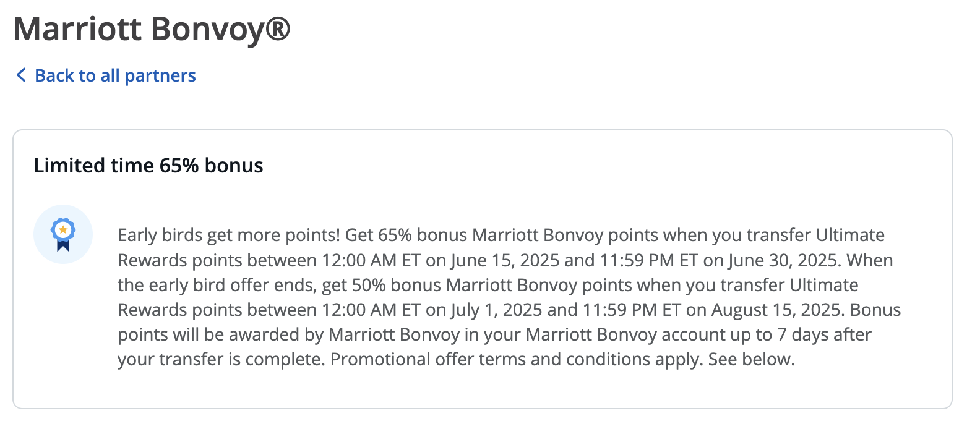Viewport: 980px width, 429px height.
Task: Collapse the Limited time 65% bonus section
Action: pyautogui.click(x=148, y=165)
